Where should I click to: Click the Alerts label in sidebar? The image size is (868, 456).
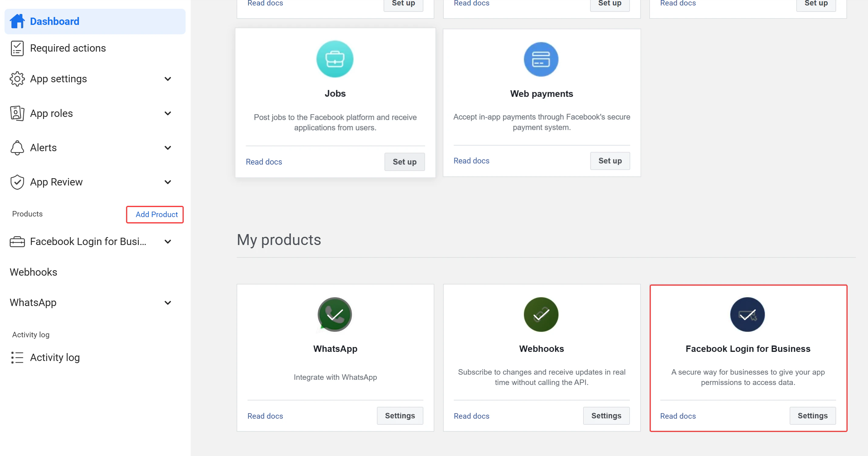43,148
